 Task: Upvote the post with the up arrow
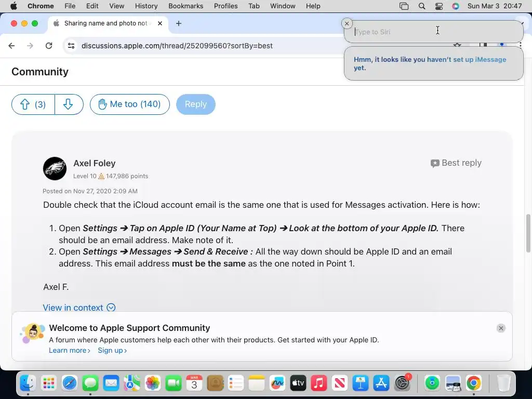[33, 104]
